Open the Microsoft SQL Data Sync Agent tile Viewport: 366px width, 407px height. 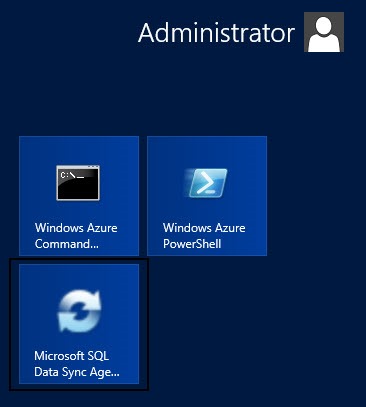(79, 324)
